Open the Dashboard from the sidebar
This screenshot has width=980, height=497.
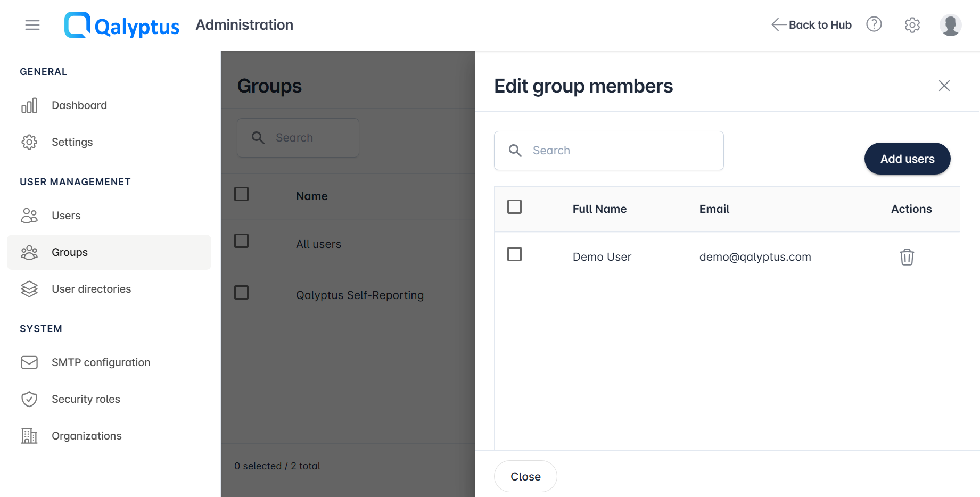[79, 105]
